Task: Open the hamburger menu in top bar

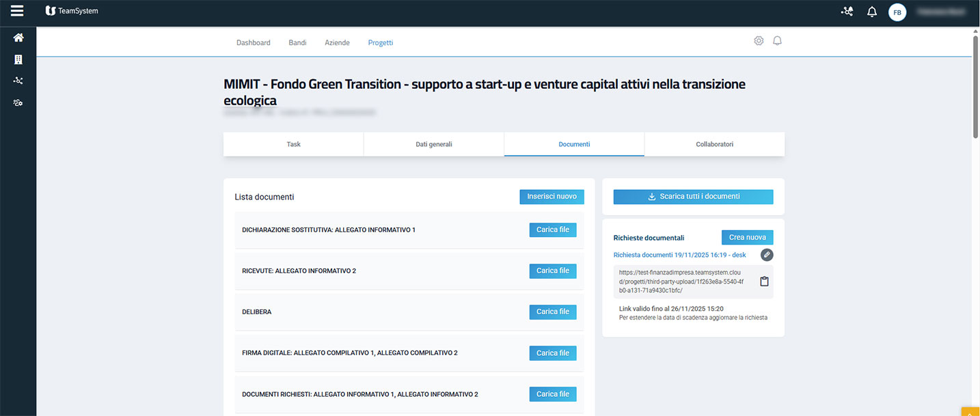Action: pyautogui.click(x=17, y=11)
